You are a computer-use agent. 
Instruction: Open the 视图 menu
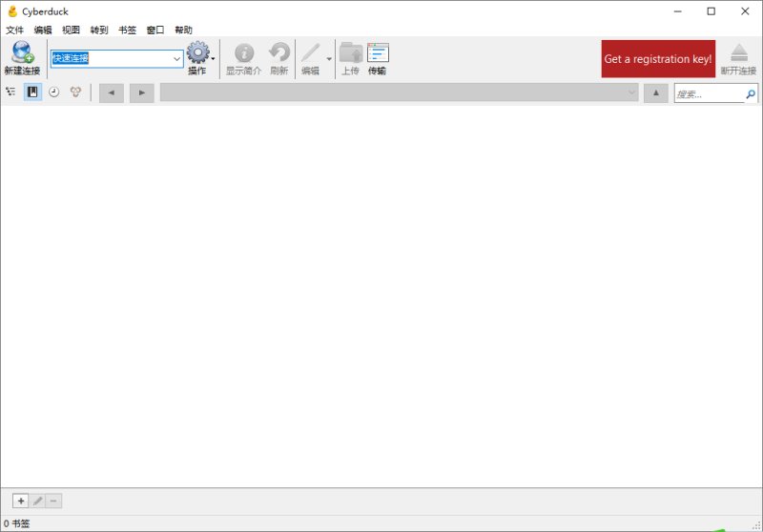pos(71,30)
